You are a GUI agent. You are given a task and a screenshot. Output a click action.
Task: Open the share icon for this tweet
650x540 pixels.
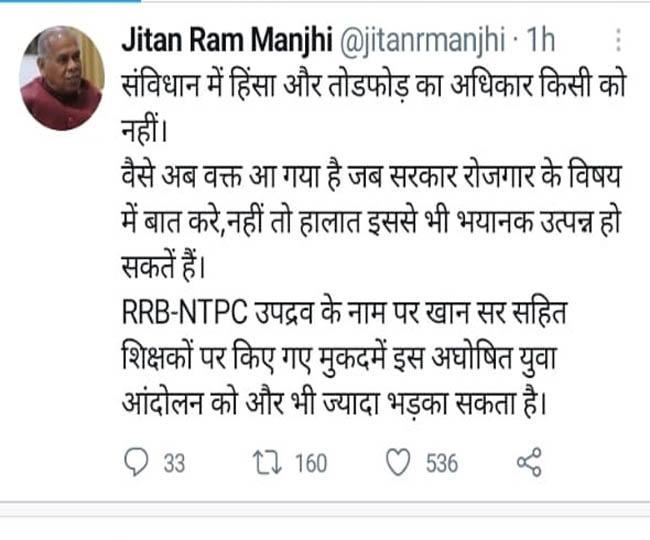pos(529,462)
